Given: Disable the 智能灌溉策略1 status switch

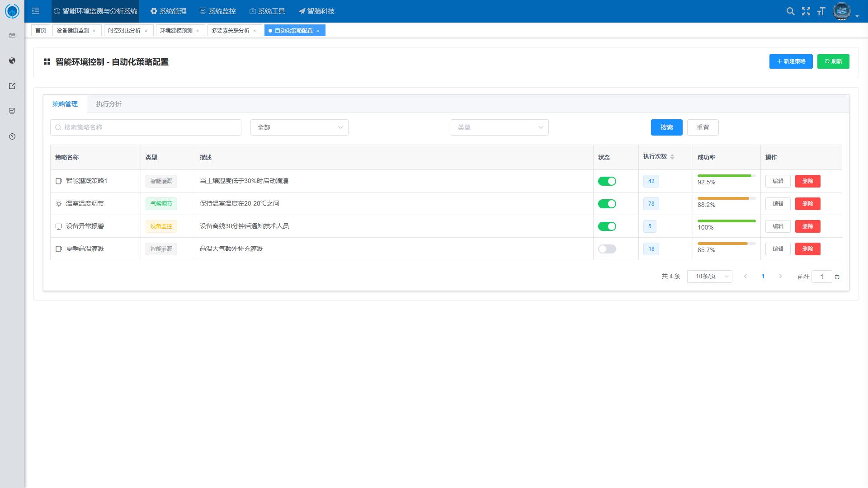Looking at the screenshot, I should [607, 181].
